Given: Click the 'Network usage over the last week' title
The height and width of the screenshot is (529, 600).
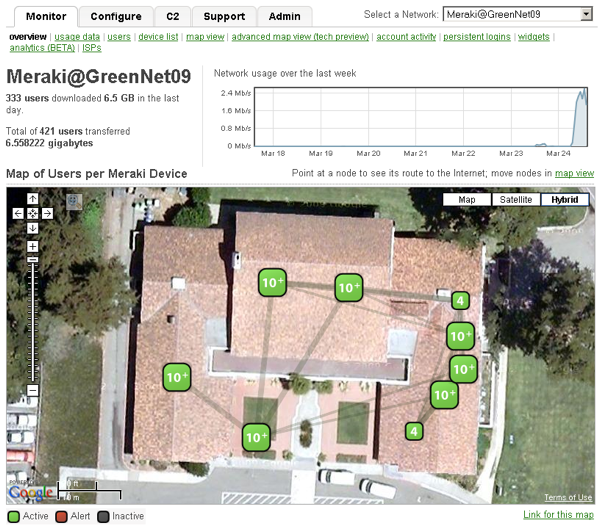Looking at the screenshot, I should [x=285, y=73].
